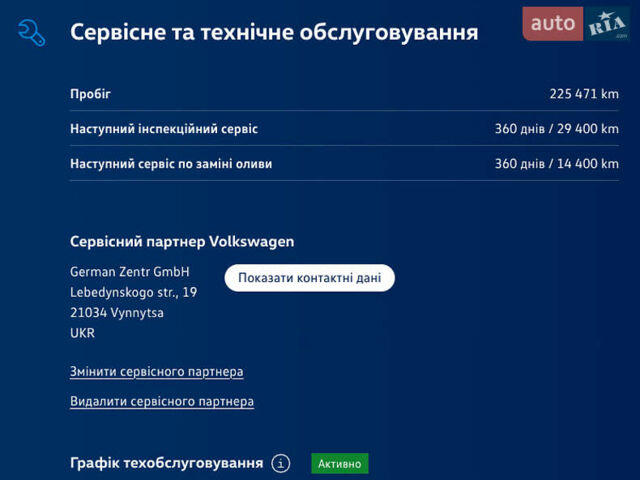Click the wrench service icon
This screenshot has height=480, width=640.
coord(32,32)
